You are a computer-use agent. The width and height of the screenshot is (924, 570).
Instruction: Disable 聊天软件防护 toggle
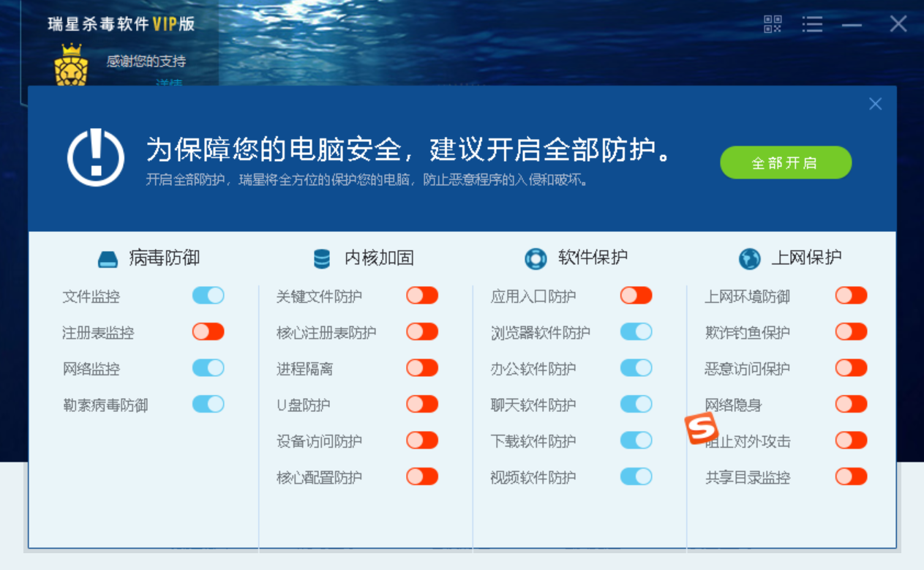pyautogui.click(x=636, y=404)
